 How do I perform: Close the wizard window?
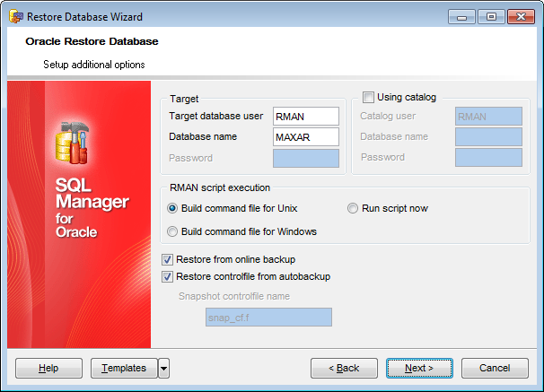click(x=521, y=17)
